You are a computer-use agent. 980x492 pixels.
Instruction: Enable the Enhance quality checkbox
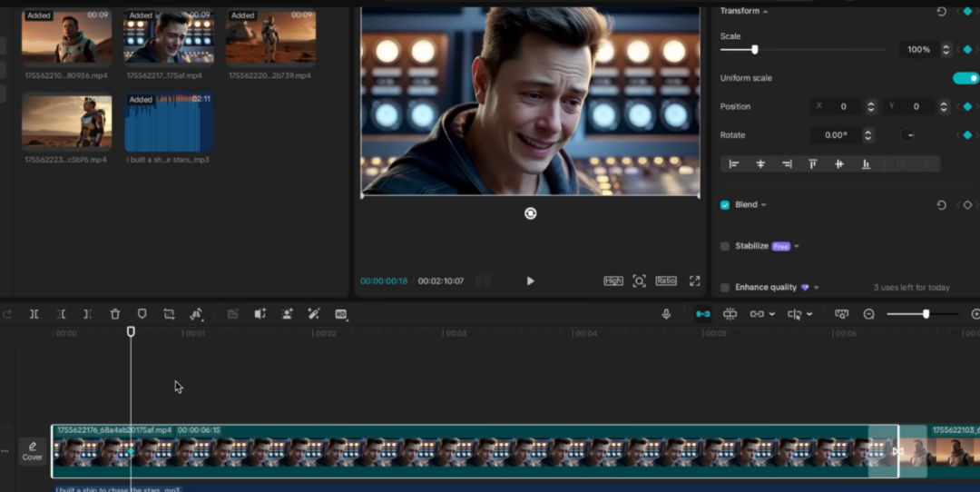725,288
